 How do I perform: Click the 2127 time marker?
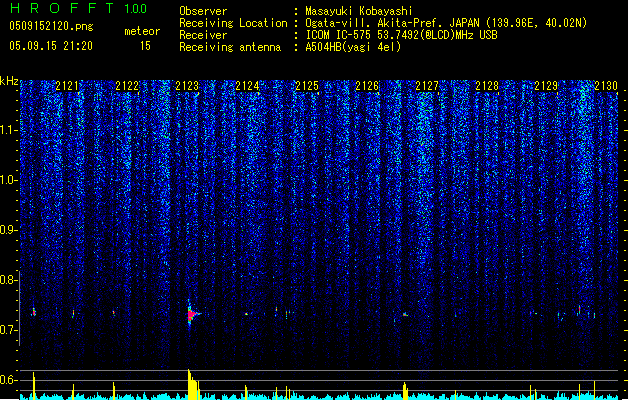(427, 86)
